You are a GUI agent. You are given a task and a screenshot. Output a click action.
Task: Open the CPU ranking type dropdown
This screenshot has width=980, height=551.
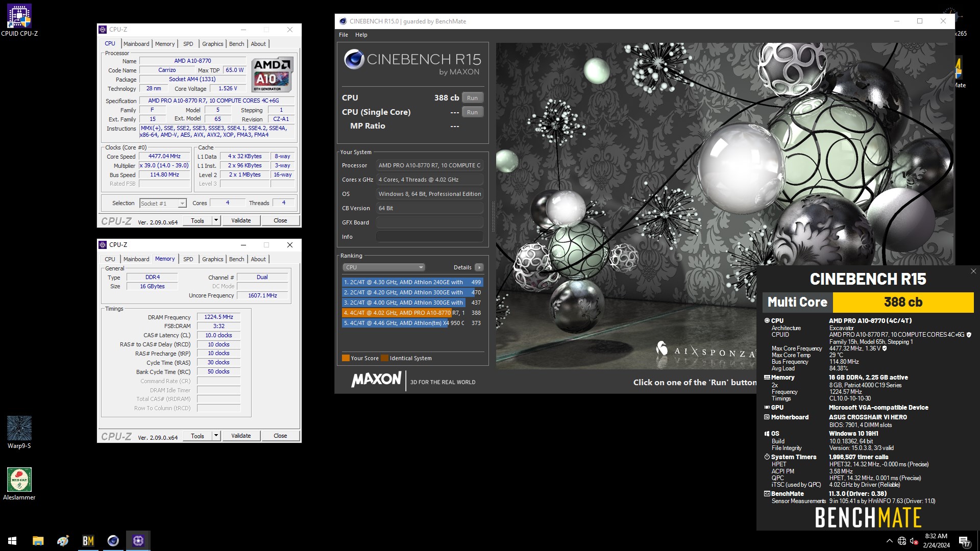click(x=383, y=267)
